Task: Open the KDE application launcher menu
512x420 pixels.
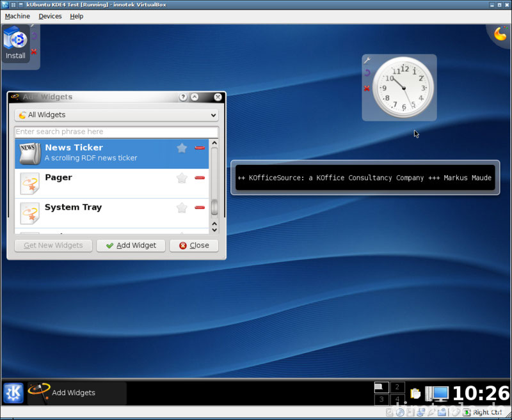Action: click(x=13, y=393)
